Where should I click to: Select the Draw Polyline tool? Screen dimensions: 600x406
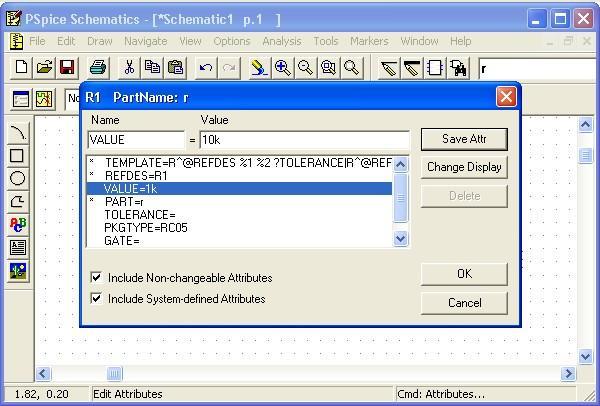pos(18,201)
